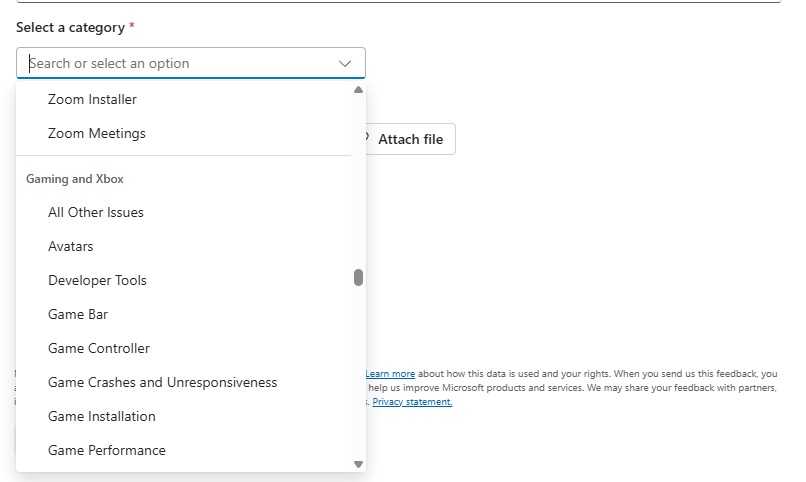Click the Gaming and Xbox group header
Image resolution: width=806 pixels, height=482 pixels.
pyautogui.click(x=75, y=179)
